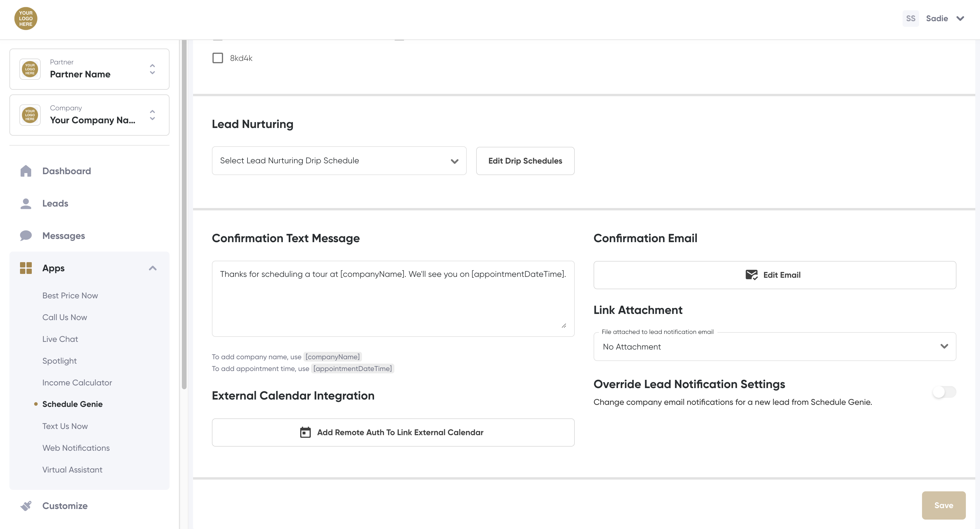
Task: Click the Dashboard home icon
Action: click(26, 171)
